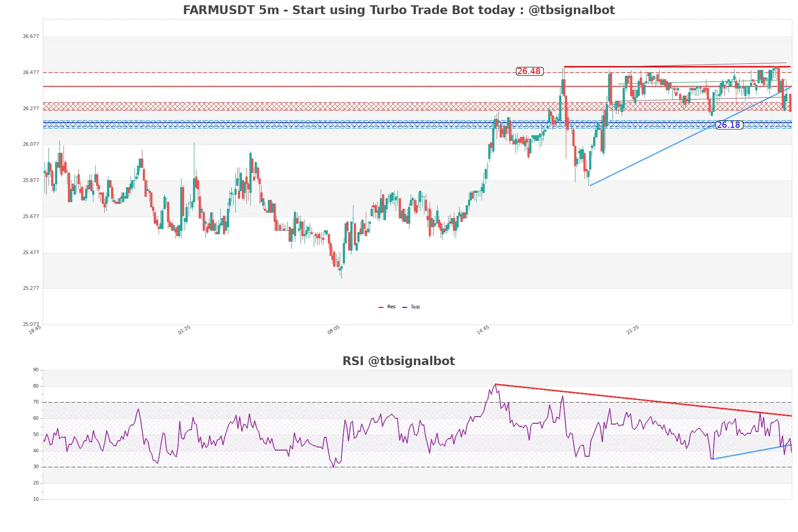The image size is (798, 532).
Task: Click the FARMUSDT 5m chart title
Action: pyautogui.click(x=399, y=10)
